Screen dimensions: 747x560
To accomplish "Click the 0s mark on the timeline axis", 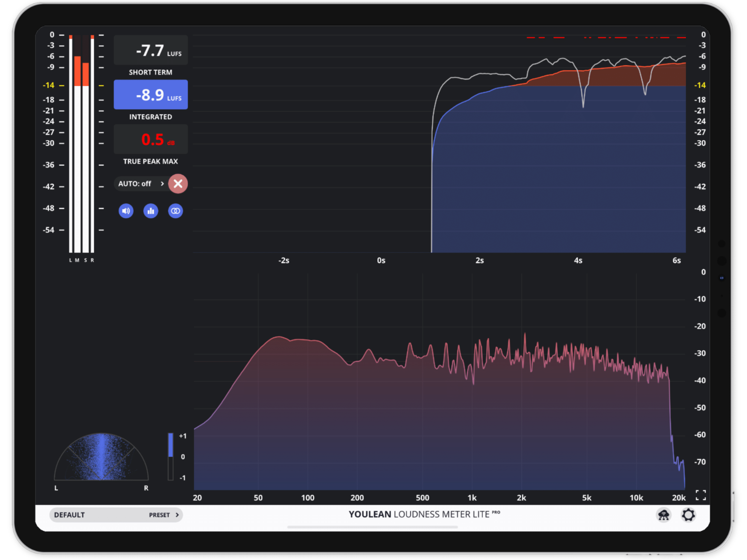I will click(381, 260).
